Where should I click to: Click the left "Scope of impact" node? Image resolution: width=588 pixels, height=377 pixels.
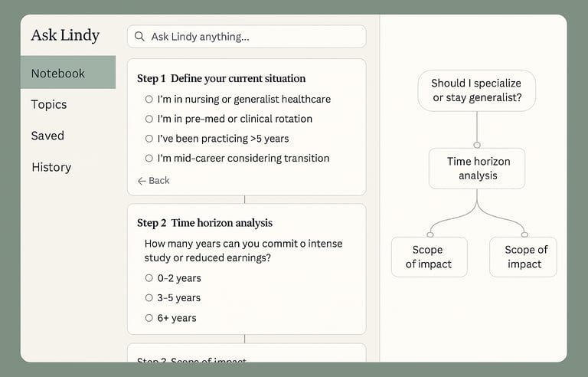429,257
